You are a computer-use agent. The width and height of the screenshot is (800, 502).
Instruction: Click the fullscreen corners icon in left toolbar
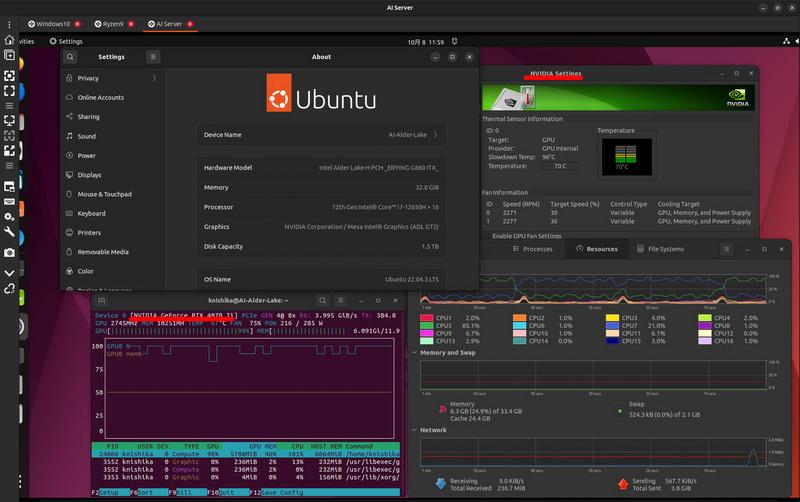pos(9,91)
